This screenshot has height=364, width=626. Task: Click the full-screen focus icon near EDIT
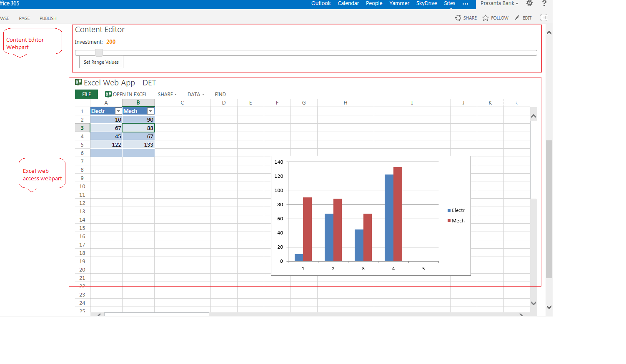click(544, 18)
